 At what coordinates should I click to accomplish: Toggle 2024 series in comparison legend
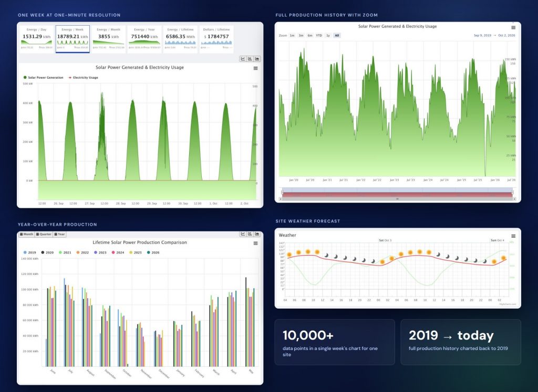click(118, 252)
